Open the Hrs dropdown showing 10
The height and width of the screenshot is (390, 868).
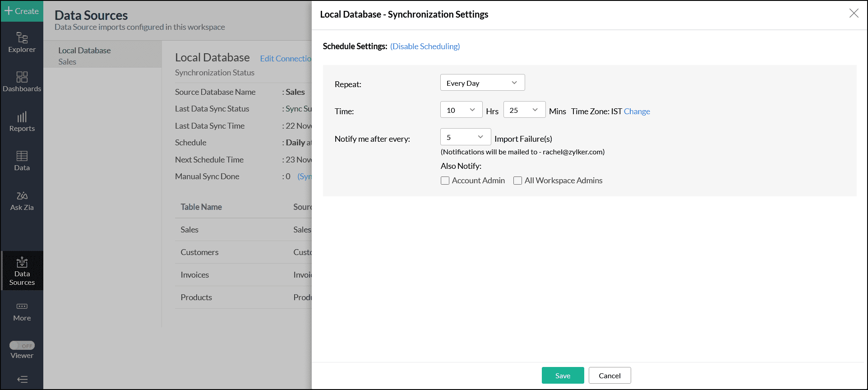pos(461,110)
